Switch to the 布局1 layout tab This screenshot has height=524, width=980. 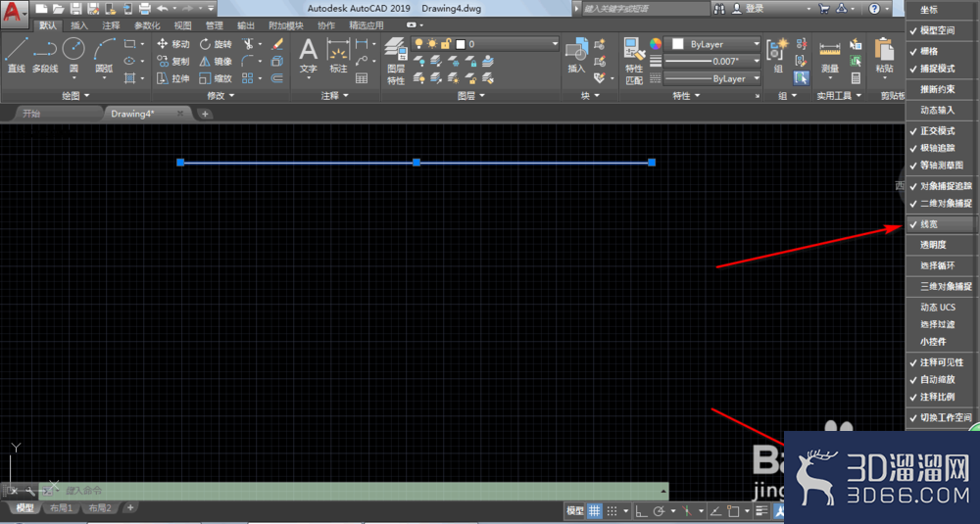pos(61,507)
